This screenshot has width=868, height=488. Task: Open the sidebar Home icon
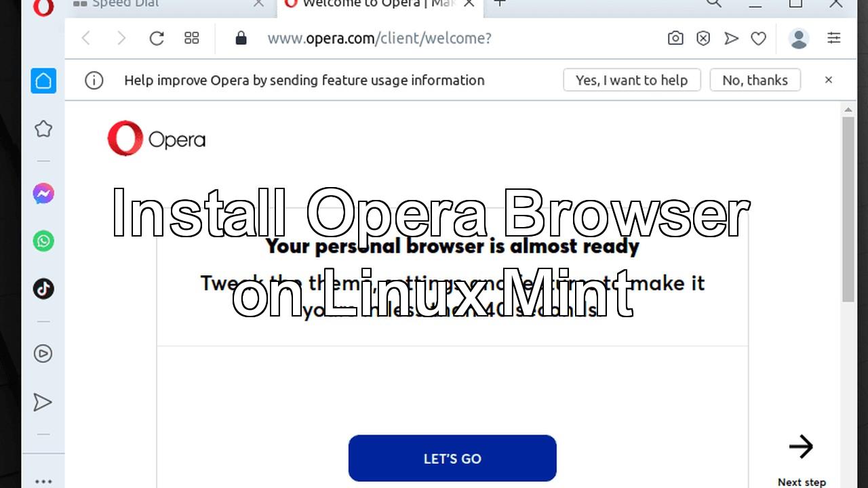coord(43,81)
